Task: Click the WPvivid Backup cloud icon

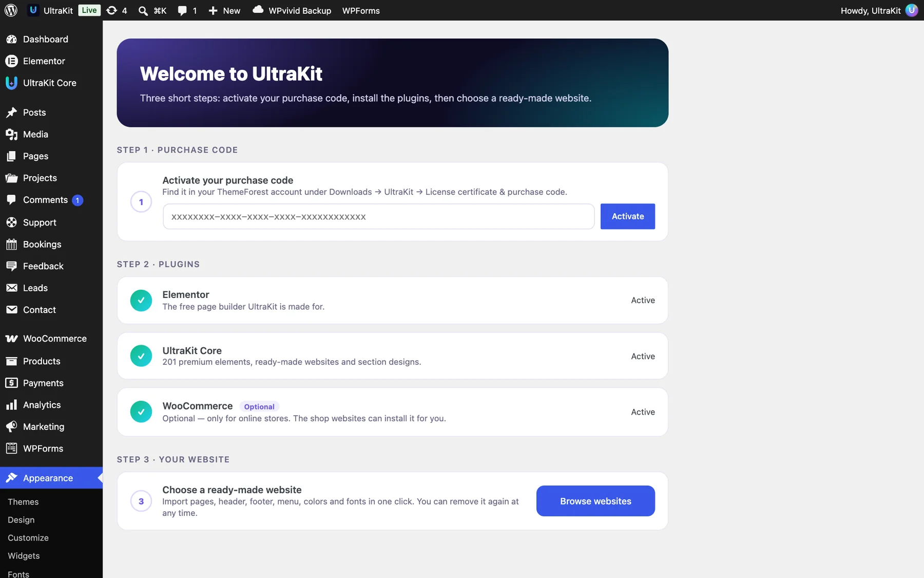Action: (258, 10)
